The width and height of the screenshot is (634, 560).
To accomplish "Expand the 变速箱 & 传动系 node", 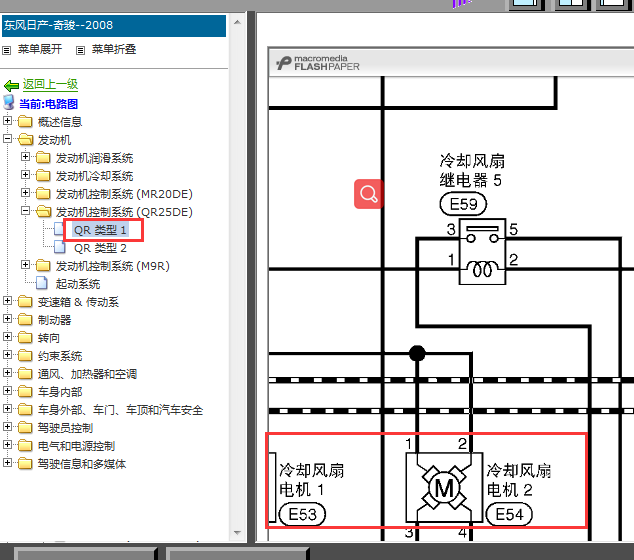I will coord(7,300).
